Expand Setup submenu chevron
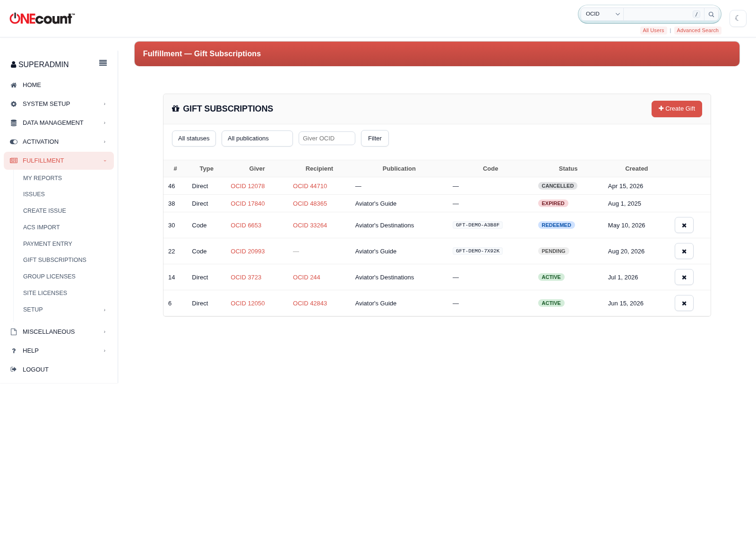The image size is (756, 555). (104, 310)
